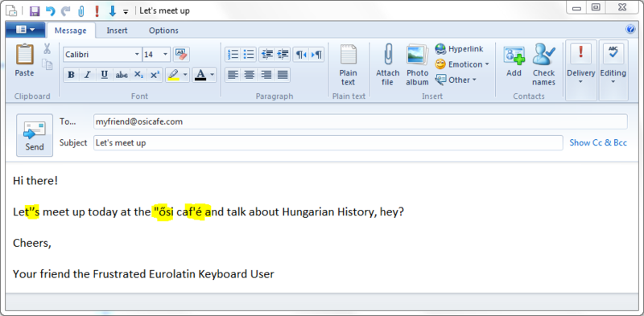Open the Photo album tool
This screenshot has height=316, width=644.
pyautogui.click(x=417, y=55)
